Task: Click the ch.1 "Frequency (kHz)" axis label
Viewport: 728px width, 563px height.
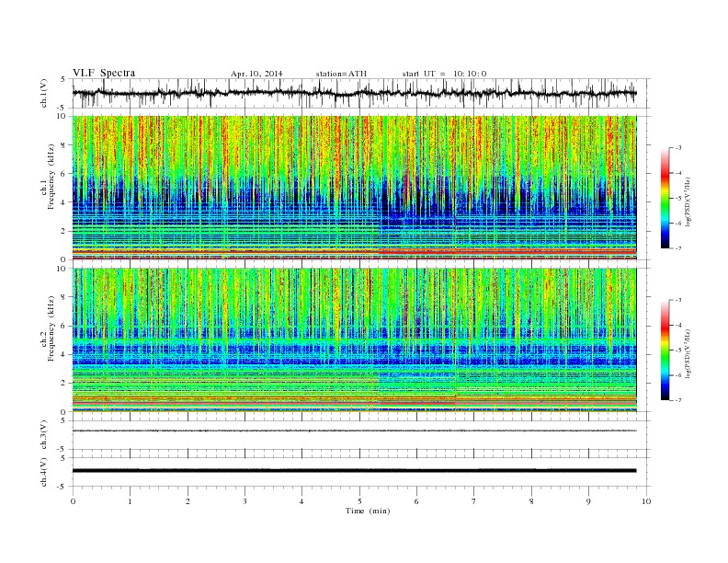Action: pos(51,177)
